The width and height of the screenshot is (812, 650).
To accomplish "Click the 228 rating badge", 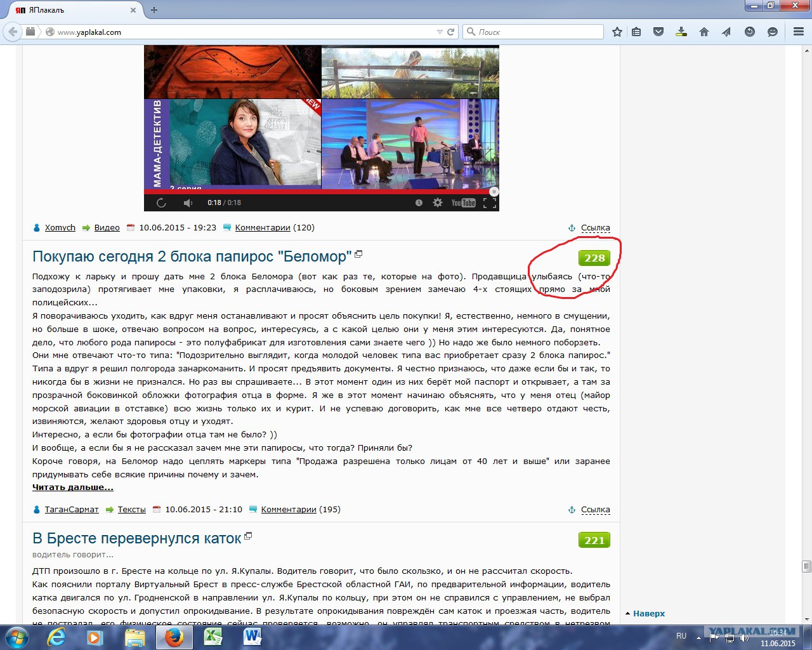I will coord(594,258).
